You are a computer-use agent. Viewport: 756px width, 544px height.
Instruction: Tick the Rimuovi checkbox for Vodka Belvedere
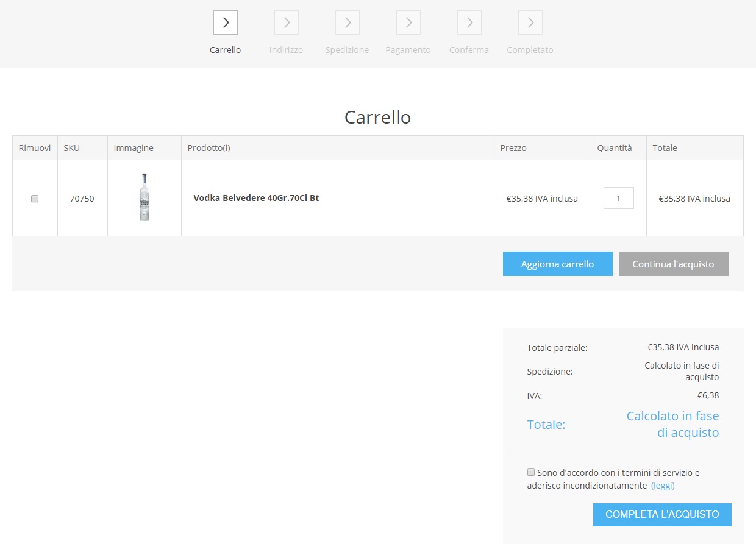[35, 199]
